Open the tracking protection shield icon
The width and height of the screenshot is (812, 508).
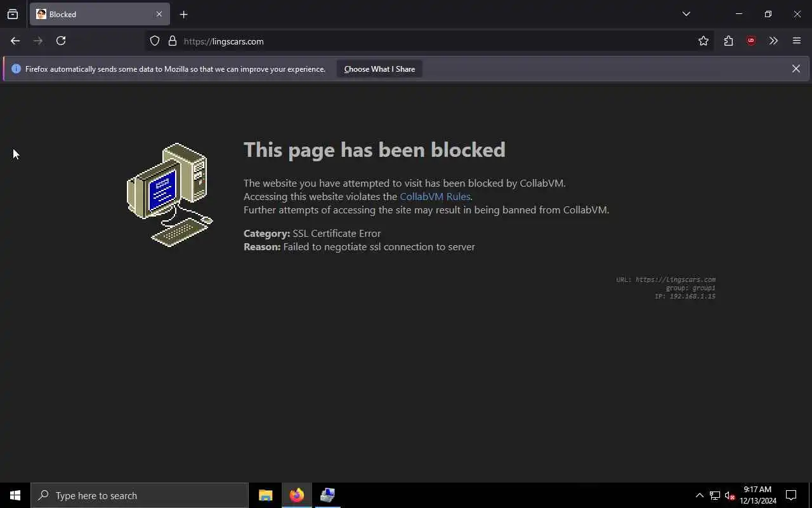pos(155,41)
